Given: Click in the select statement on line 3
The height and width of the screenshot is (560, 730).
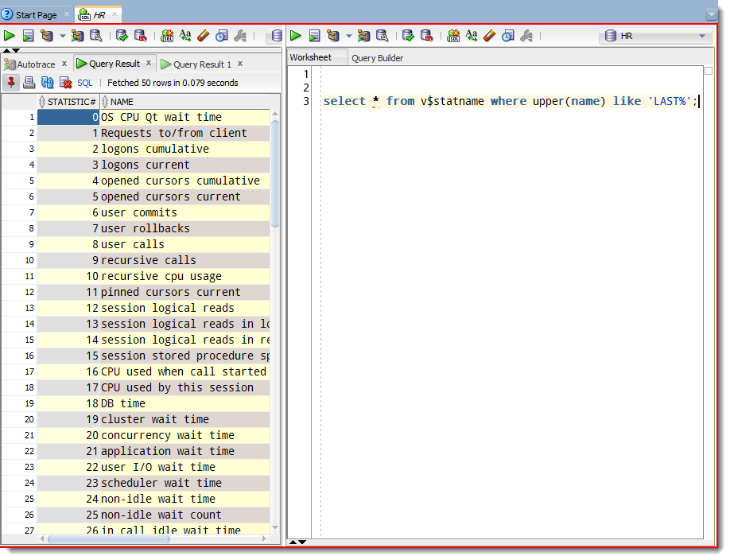Looking at the screenshot, I should click(x=511, y=101).
